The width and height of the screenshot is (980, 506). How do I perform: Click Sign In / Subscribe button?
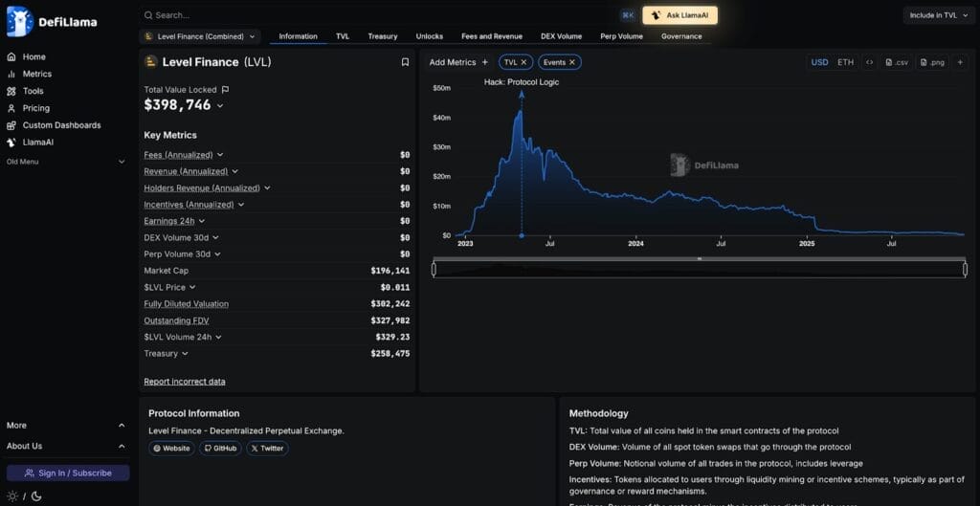(x=68, y=473)
